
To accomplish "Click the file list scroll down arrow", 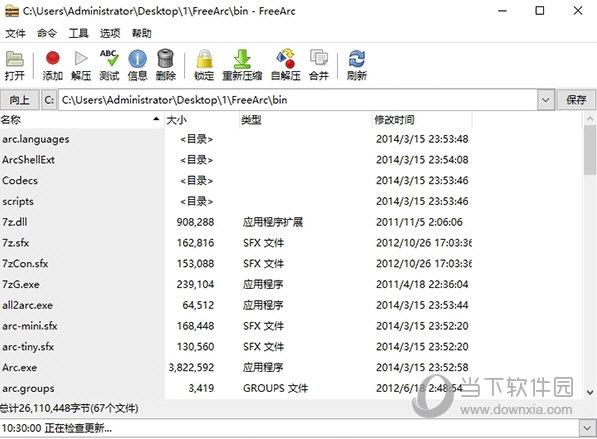I will coord(590,392).
